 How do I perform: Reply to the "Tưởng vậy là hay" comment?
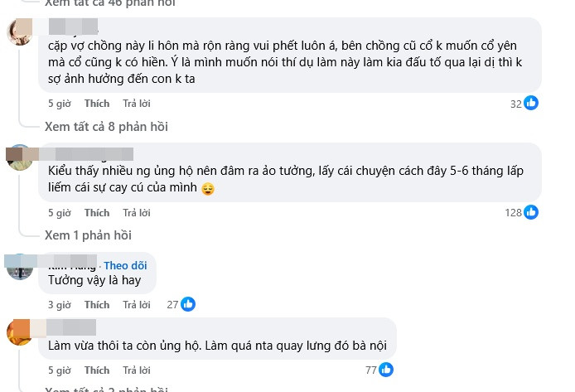(136, 305)
